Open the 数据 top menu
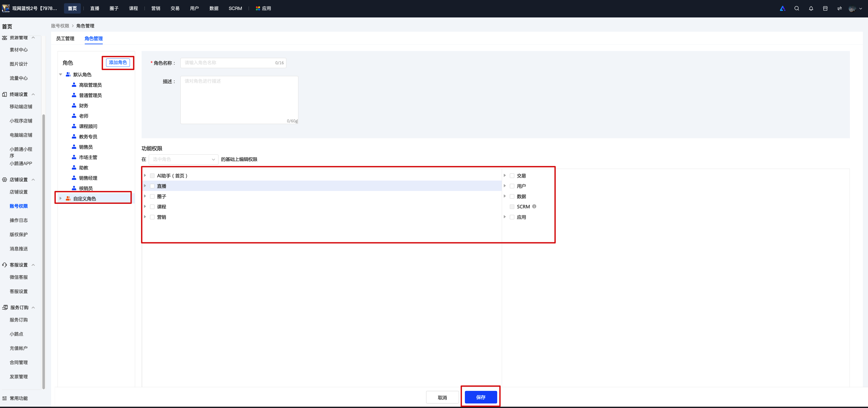Viewport: 868px width, 408px height. pyautogui.click(x=214, y=8)
